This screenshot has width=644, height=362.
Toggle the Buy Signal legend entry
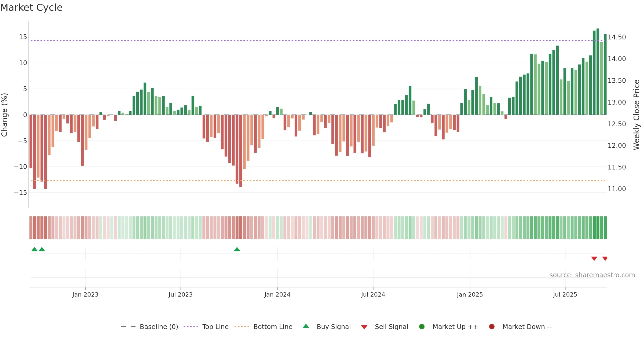point(327,327)
